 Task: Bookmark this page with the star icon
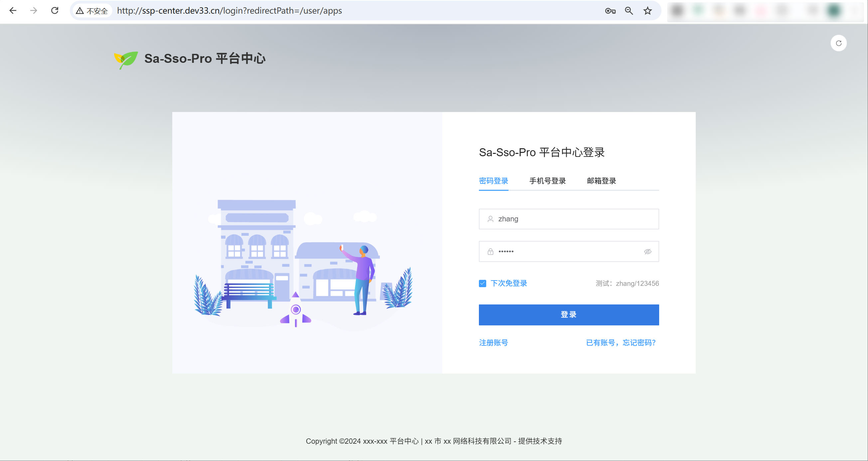647,11
